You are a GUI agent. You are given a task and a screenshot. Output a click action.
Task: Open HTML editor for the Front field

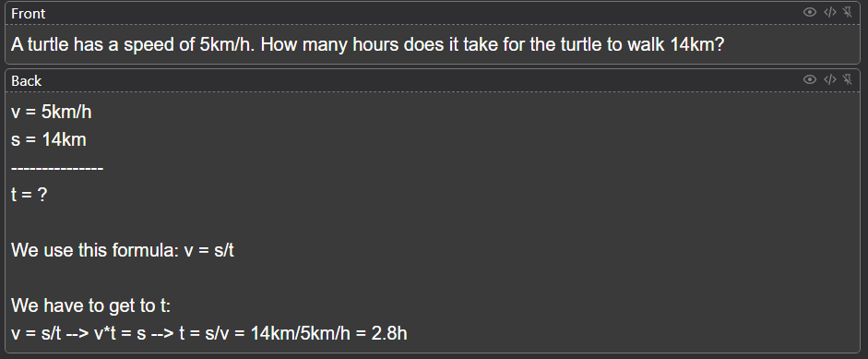[829, 12]
